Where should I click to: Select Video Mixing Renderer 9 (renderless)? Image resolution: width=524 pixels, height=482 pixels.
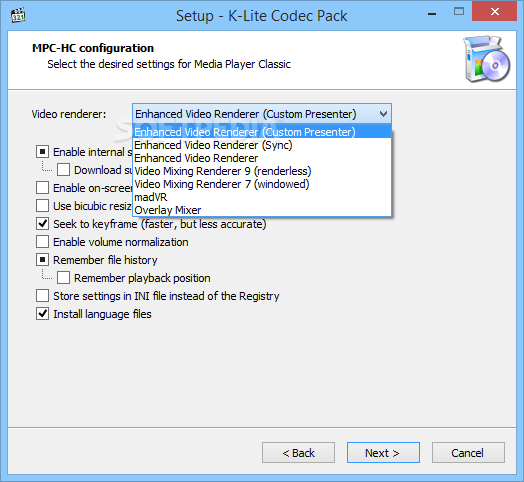pos(262,171)
